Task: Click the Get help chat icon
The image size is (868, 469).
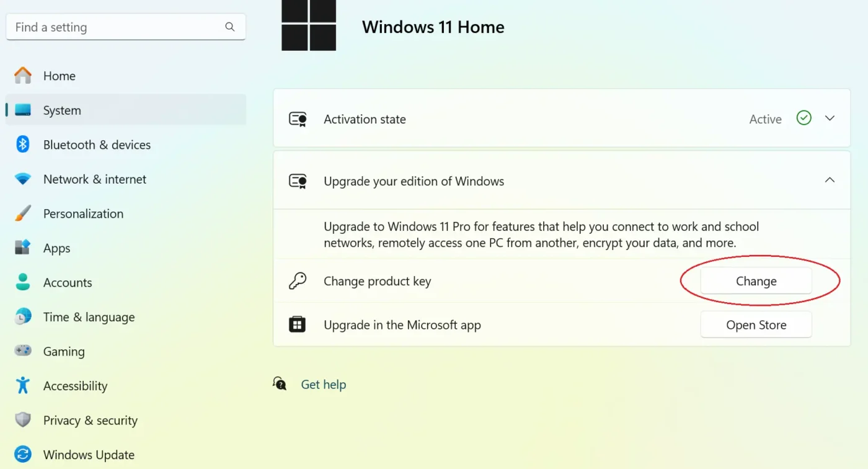Action: click(280, 384)
